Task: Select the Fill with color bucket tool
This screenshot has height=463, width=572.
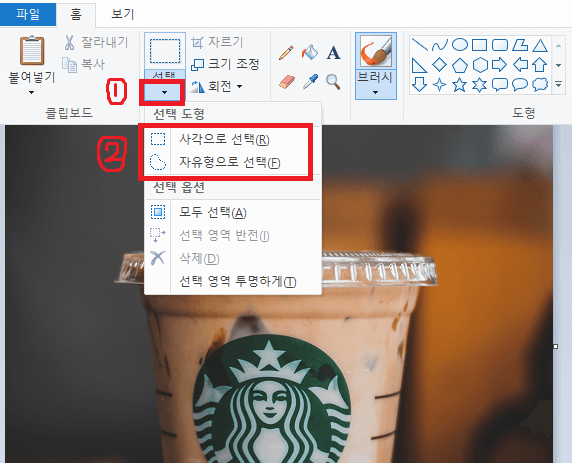Action: coord(310,53)
